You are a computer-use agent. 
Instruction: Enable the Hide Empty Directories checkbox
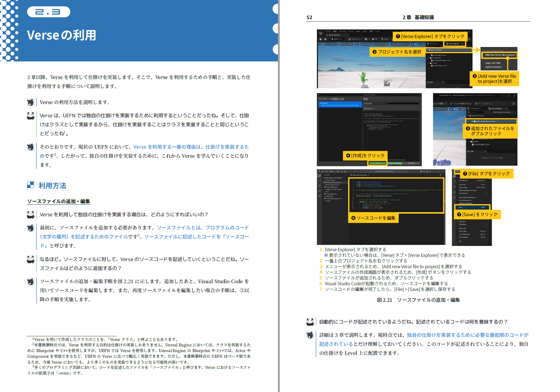point(491,112)
